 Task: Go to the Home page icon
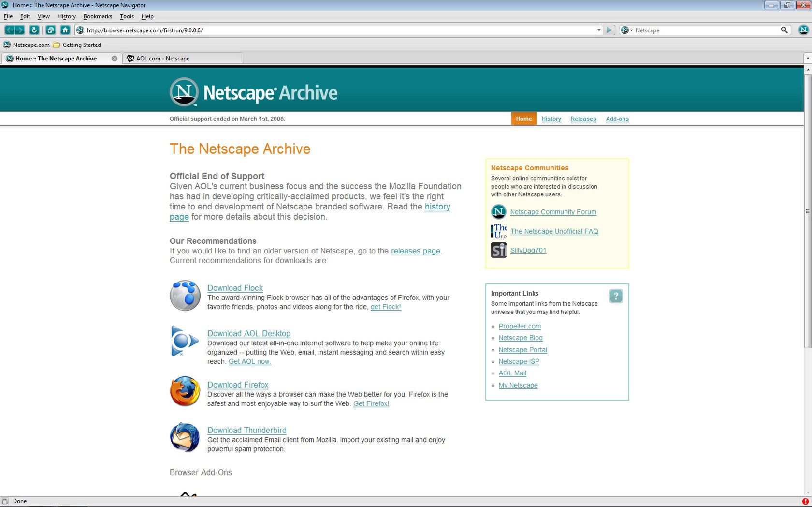(65, 30)
